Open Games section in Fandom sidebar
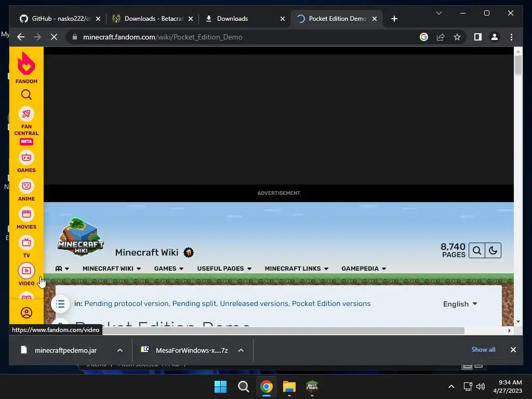The width and height of the screenshot is (532, 399). 26,162
